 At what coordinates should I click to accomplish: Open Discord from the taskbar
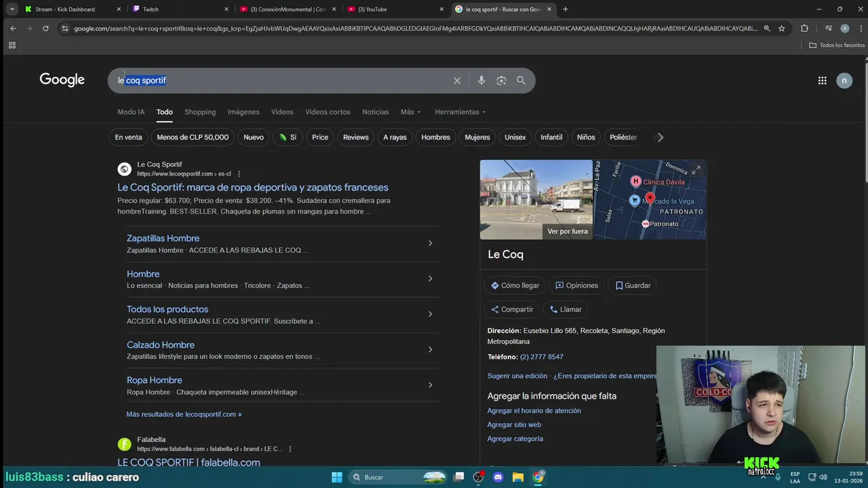498,477
